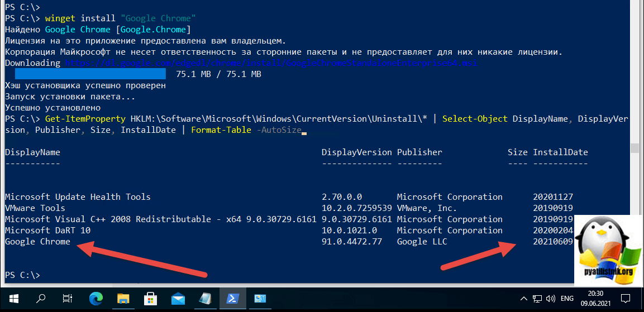Open the notepad-style app beside Mail
This screenshot has width=644, height=312.
point(205,299)
